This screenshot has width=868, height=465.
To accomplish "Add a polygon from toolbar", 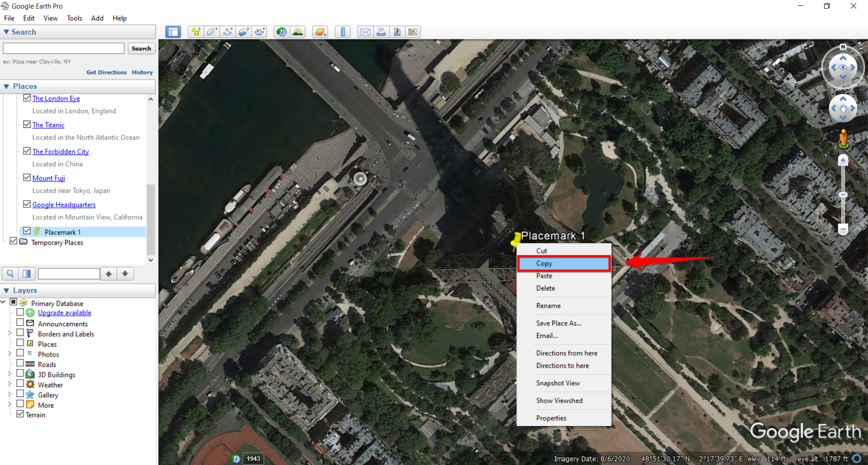I will (x=212, y=32).
